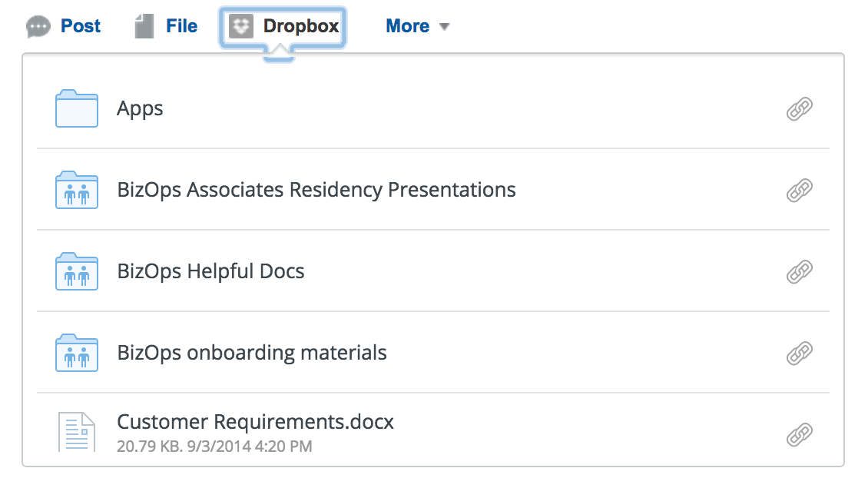Select the Customer Requirements.docx file
This screenshot has height=498, width=868.
click(x=255, y=422)
